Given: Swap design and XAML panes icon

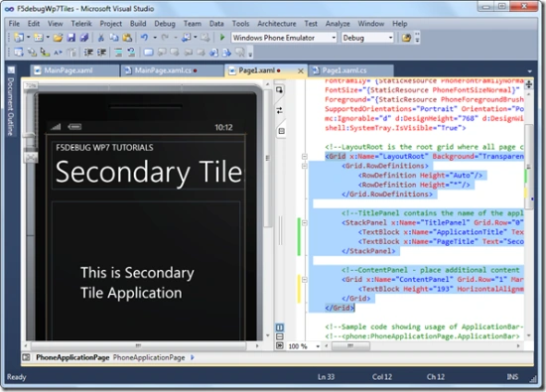Looking at the screenshot, I should pyautogui.click(x=279, y=111).
